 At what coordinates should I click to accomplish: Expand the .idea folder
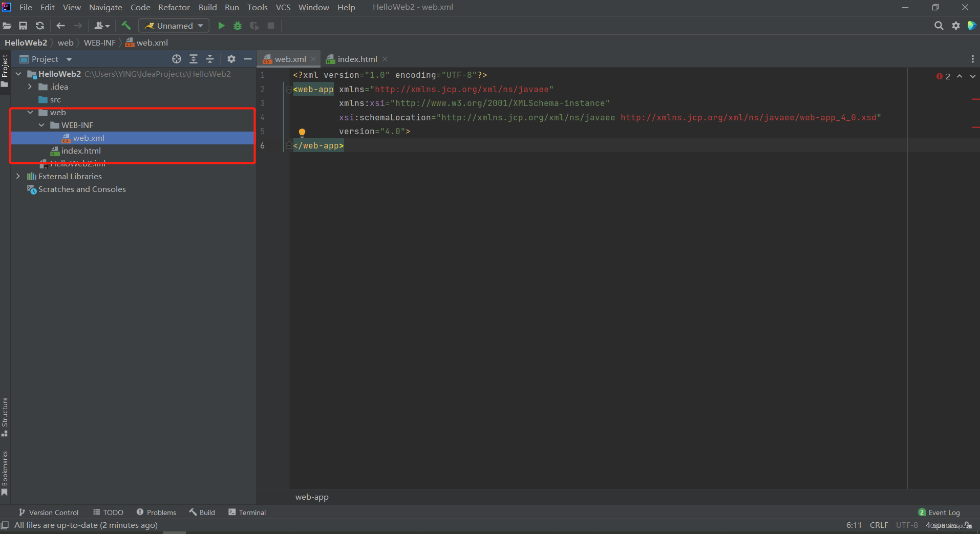pyautogui.click(x=30, y=87)
